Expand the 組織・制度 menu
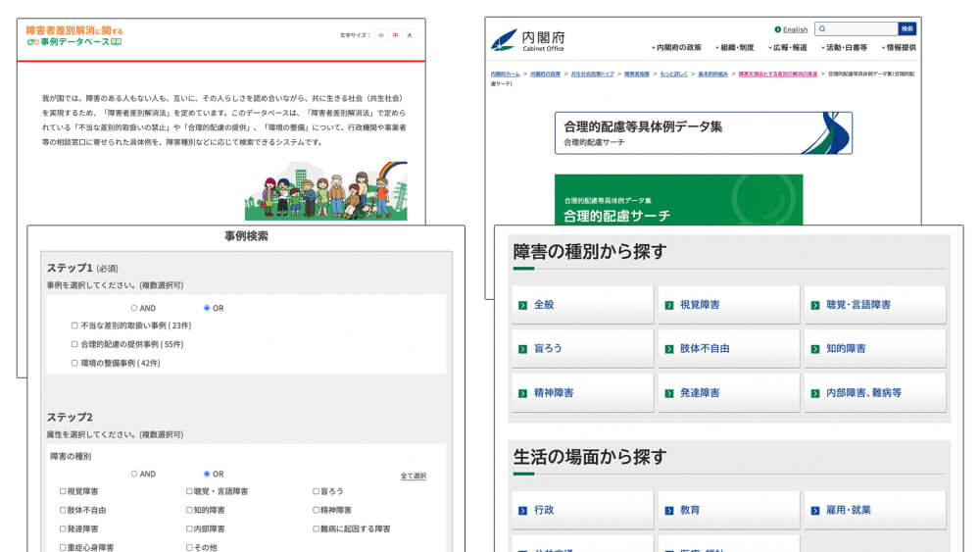 point(734,47)
